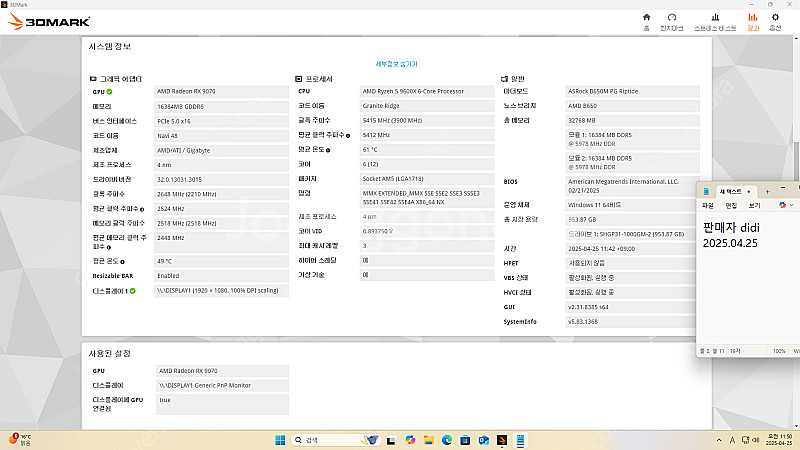Click the 세부정보 숨기기 link
Screen dimensions: 800x450
(x=396, y=64)
